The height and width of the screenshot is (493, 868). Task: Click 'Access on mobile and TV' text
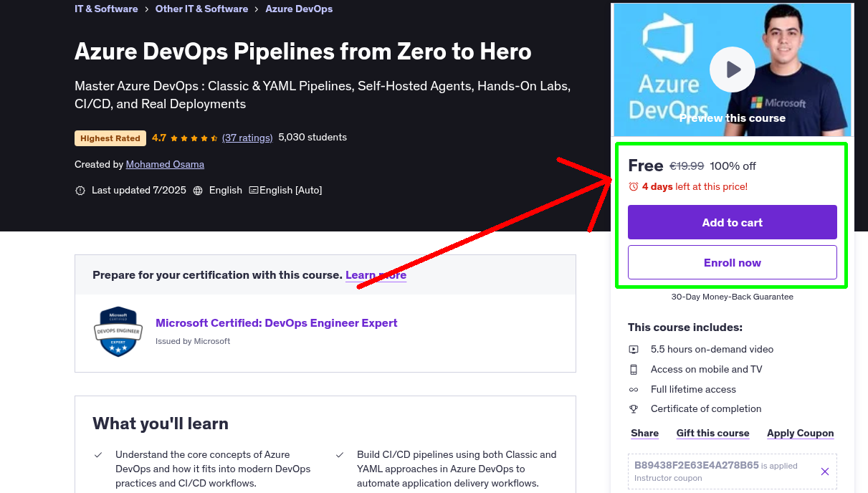tap(707, 370)
